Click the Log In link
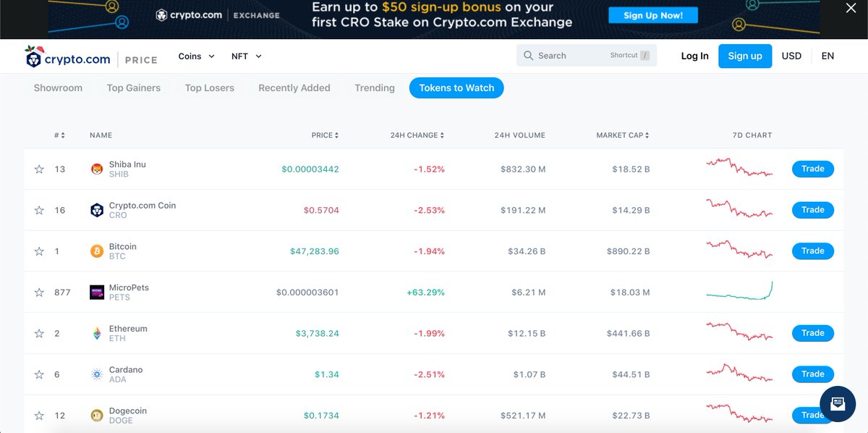This screenshot has width=868, height=433. coord(694,56)
